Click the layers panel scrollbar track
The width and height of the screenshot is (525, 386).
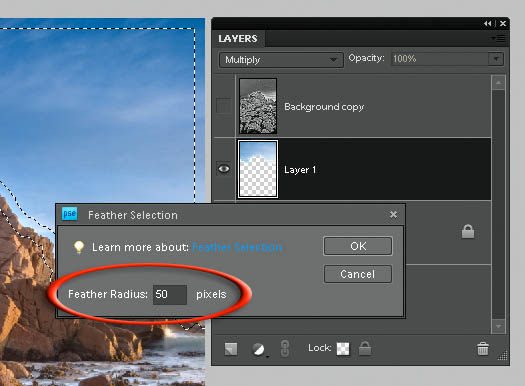(498, 205)
